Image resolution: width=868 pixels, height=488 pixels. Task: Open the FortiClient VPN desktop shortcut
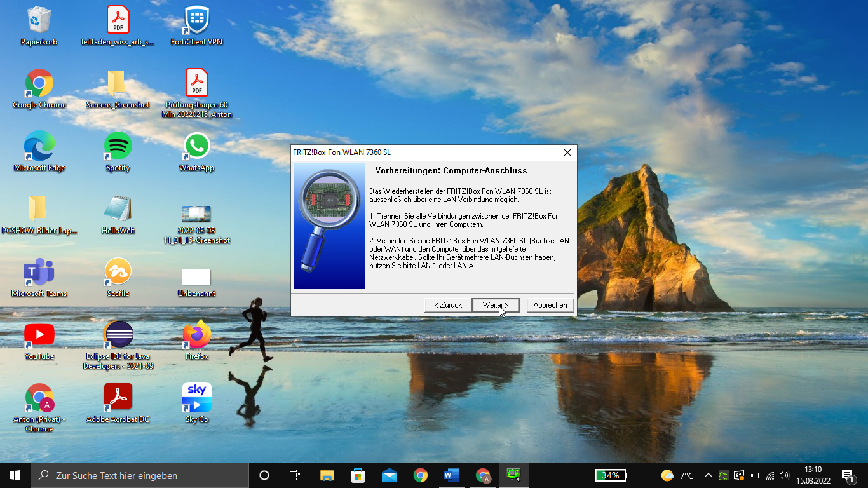point(196,21)
